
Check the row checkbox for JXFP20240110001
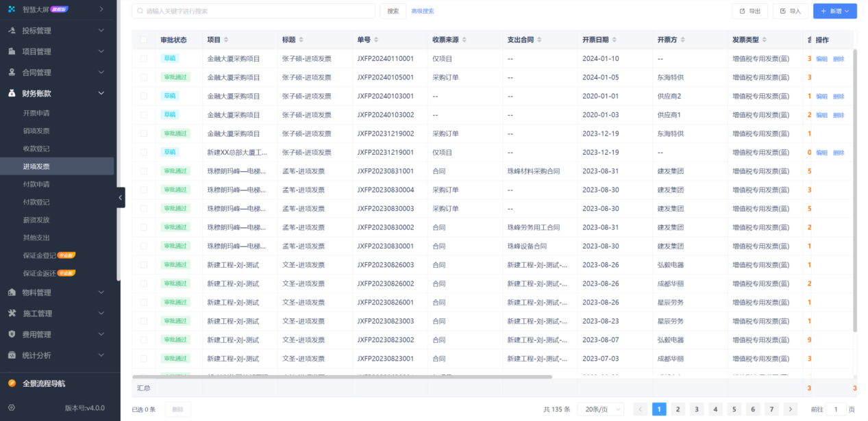tap(143, 58)
